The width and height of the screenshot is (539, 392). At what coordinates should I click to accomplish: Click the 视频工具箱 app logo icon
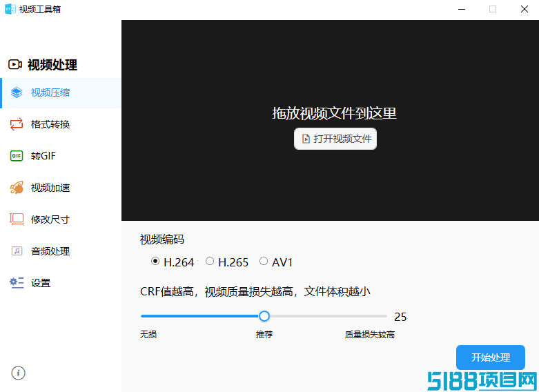coord(10,9)
